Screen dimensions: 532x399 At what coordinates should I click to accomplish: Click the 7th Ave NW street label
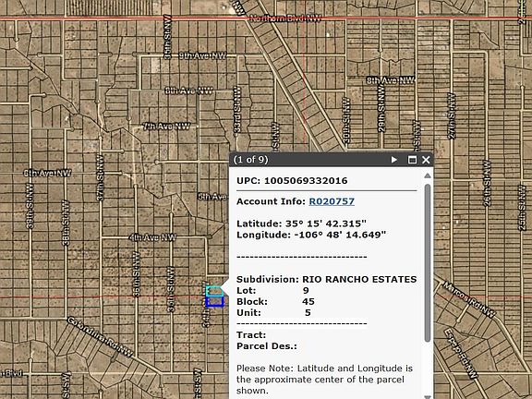[166, 127]
